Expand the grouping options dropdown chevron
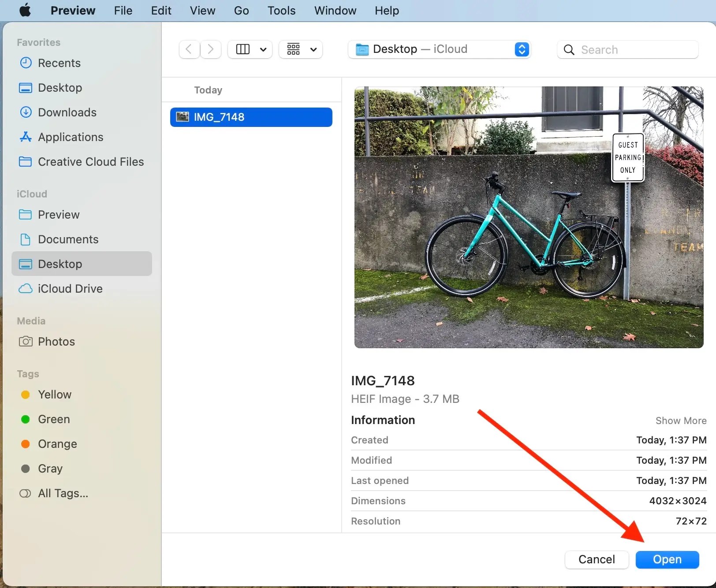 [x=313, y=49]
